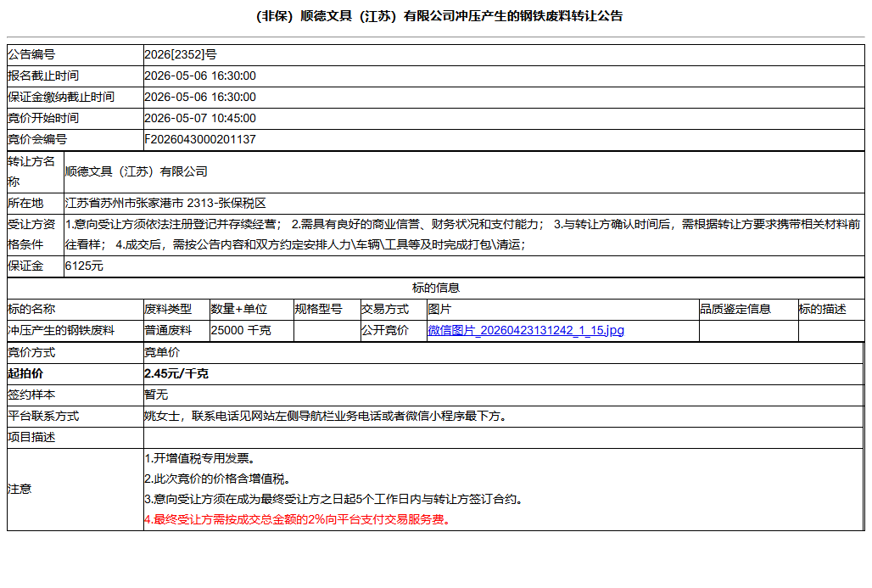
Task: Click the 转让方名称 label cell
Action: click(x=36, y=172)
